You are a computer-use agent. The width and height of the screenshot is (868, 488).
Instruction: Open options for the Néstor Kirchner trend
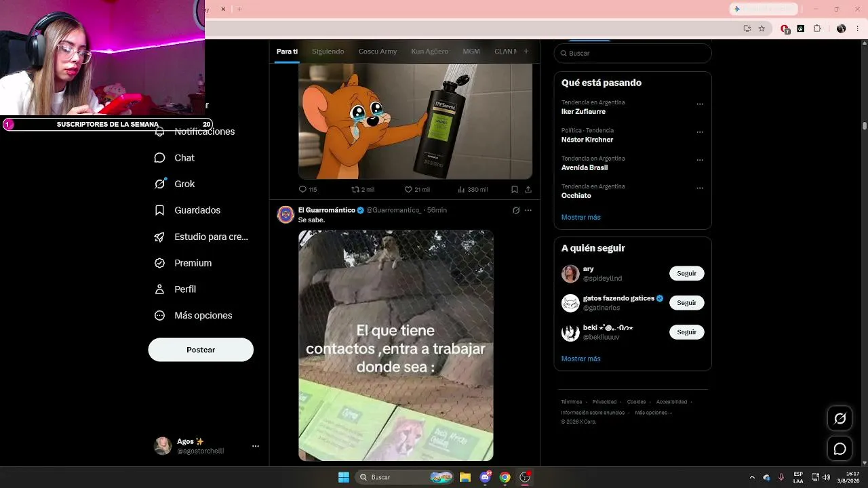pos(700,132)
